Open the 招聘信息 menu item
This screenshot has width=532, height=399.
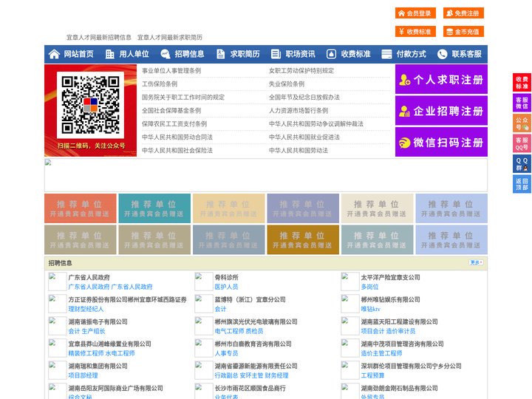click(189, 54)
